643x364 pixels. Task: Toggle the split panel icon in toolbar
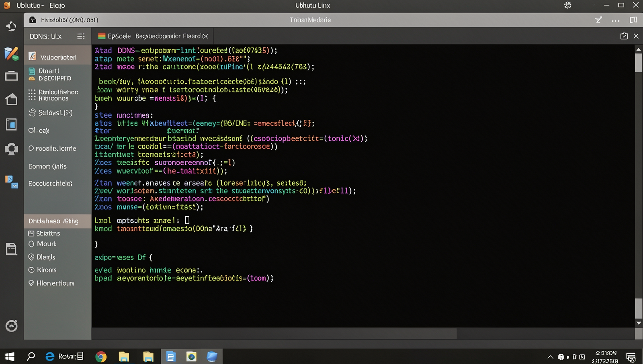[x=633, y=20]
